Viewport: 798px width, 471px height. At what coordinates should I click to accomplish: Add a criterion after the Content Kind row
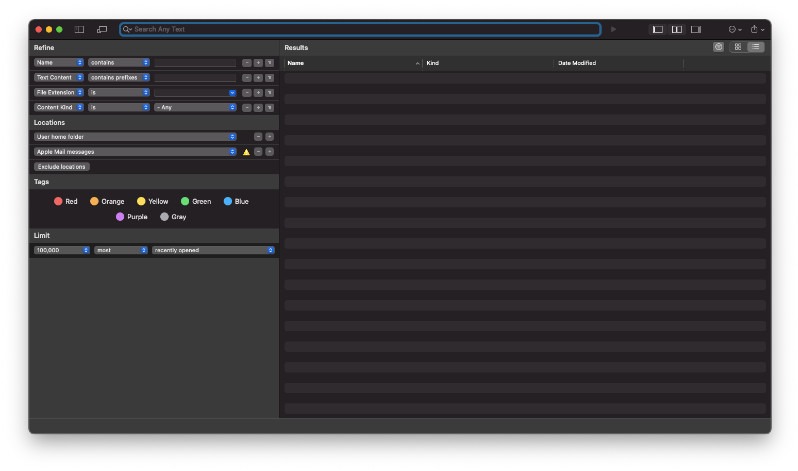pos(258,107)
